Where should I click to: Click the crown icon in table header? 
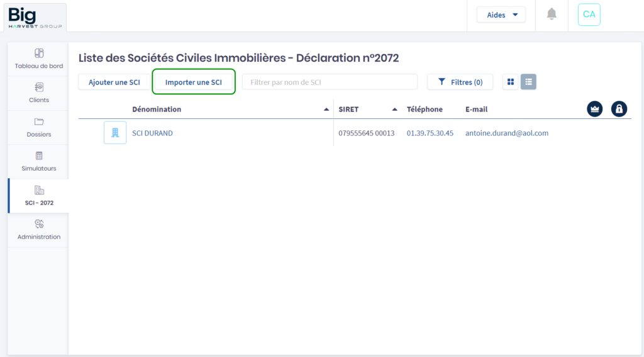(594, 109)
